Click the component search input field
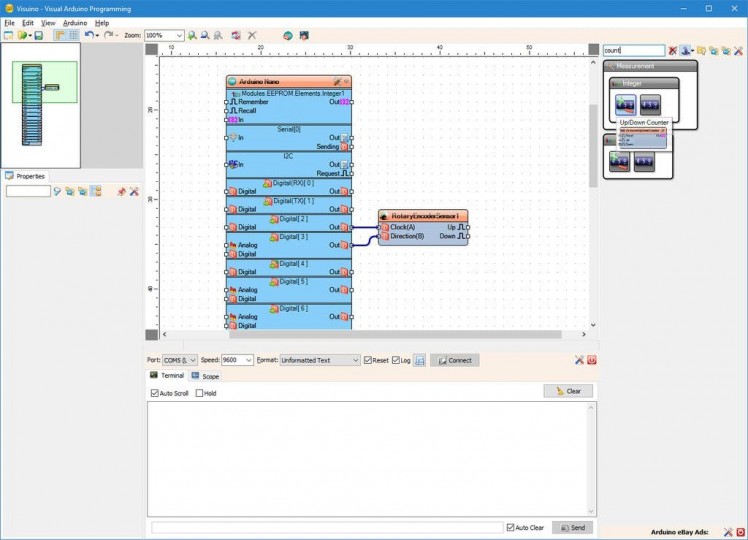The image size is (748, 540). click(633, 50)
